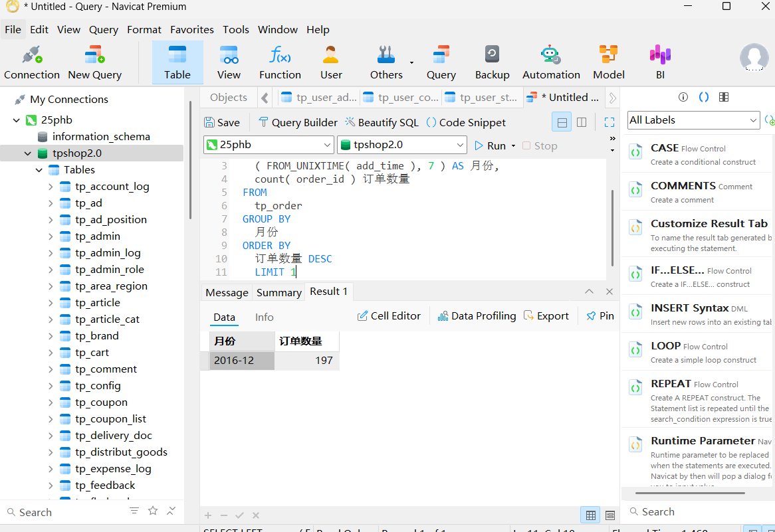Open the File menu
The width and height of the screenshot is (775, 532).
click(x=13, y=30)
